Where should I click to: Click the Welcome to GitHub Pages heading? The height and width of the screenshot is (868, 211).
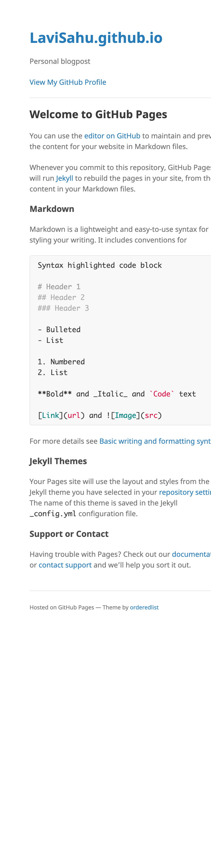click(98, 115)
